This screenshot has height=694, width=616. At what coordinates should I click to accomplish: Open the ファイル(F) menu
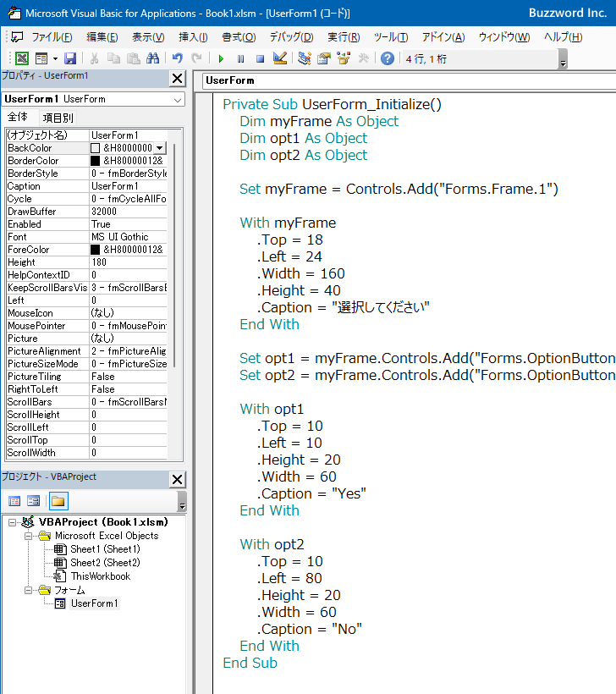tap(52, 37)
